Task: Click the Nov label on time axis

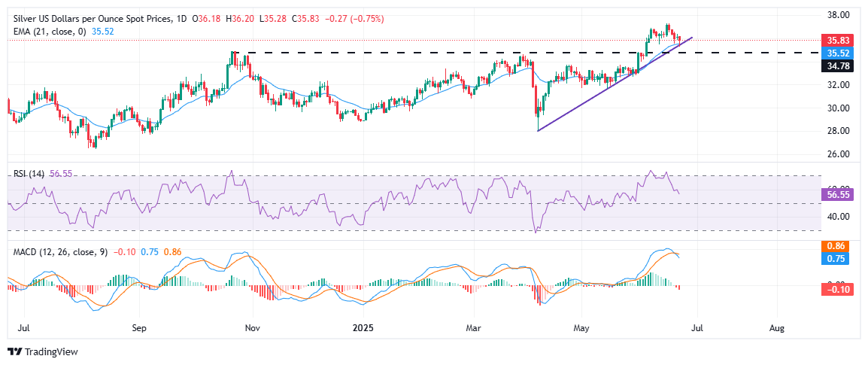Action: coord(253,329)
